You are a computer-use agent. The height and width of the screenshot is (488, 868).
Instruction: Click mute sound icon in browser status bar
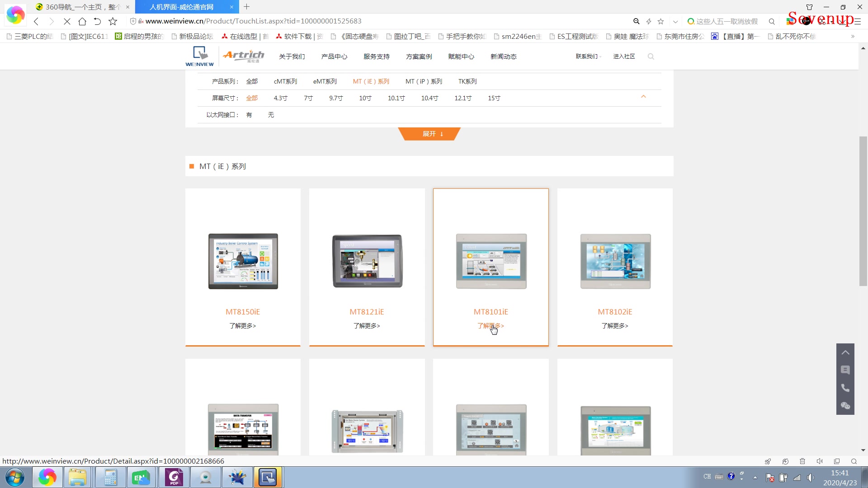coord(820,461)
